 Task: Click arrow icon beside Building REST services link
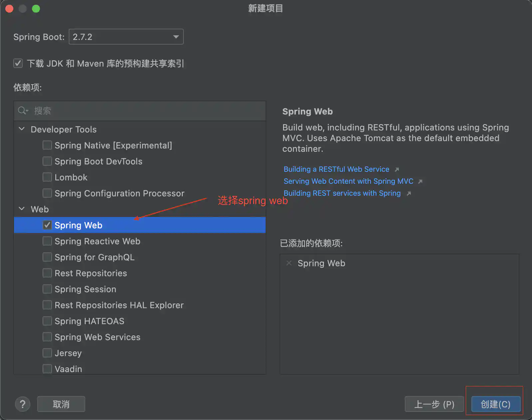pyautogui.click(x=409, y=194)
